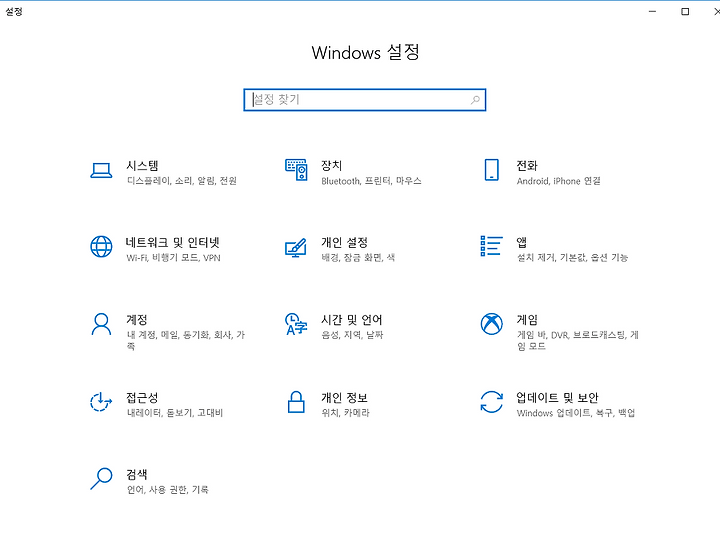This screenshot has width=720, height=537.
Task: Click the 시간 및 언어 clock-letter icon
Action: (296, 324)
